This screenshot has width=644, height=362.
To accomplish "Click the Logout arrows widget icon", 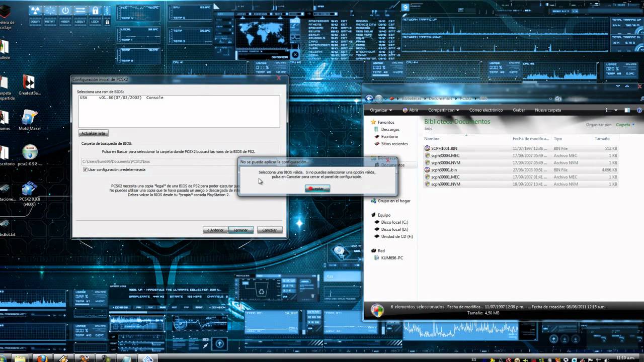I will pyautogui.click(x=80, y=11).
